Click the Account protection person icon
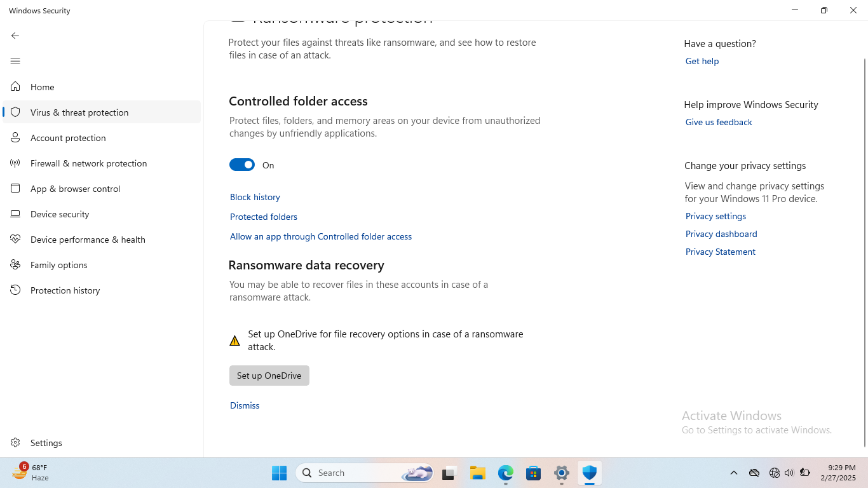868x488 pixels. point(14,137)
